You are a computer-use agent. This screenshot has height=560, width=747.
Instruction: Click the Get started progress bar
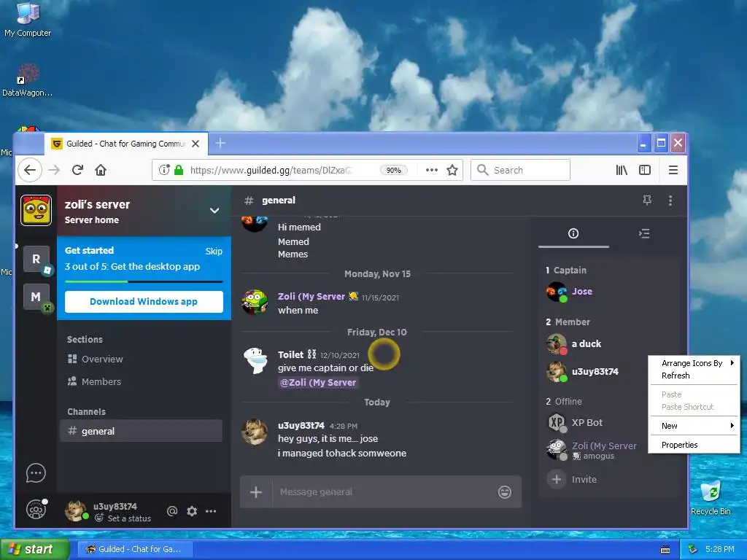pyautogui.click(x=144, y=281)
